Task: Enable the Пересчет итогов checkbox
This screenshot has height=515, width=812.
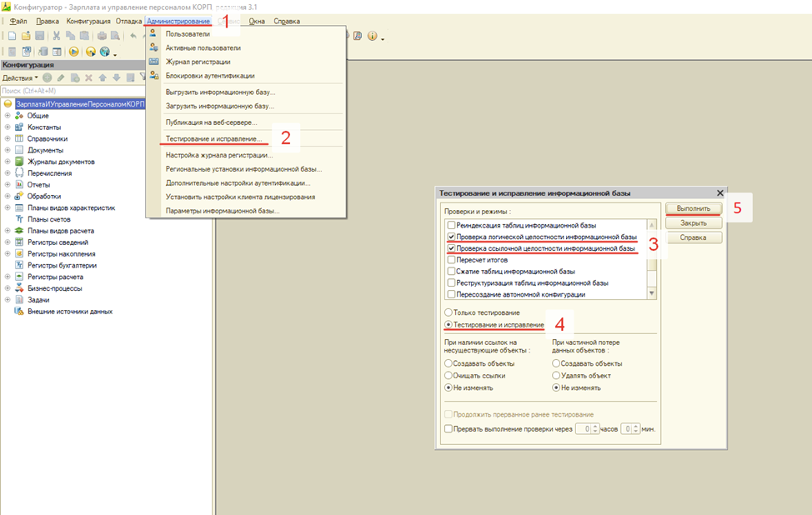Action: coord(451,260)
